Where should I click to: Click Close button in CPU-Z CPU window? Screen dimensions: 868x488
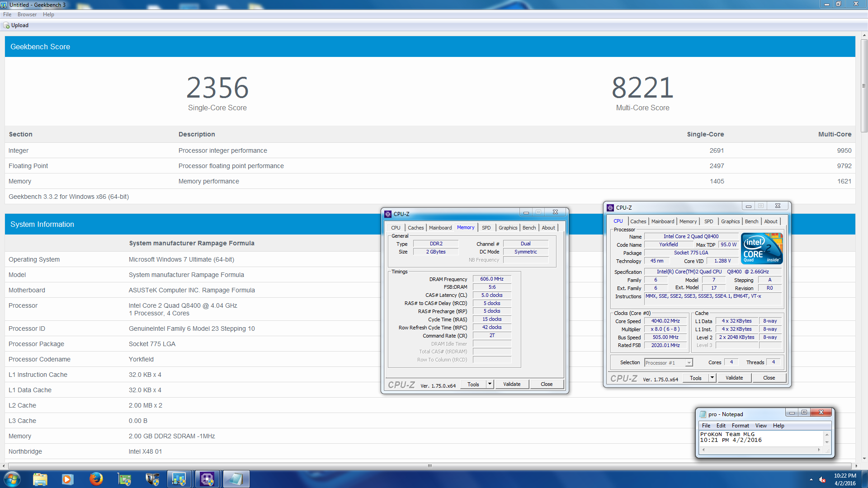point(769,378)
